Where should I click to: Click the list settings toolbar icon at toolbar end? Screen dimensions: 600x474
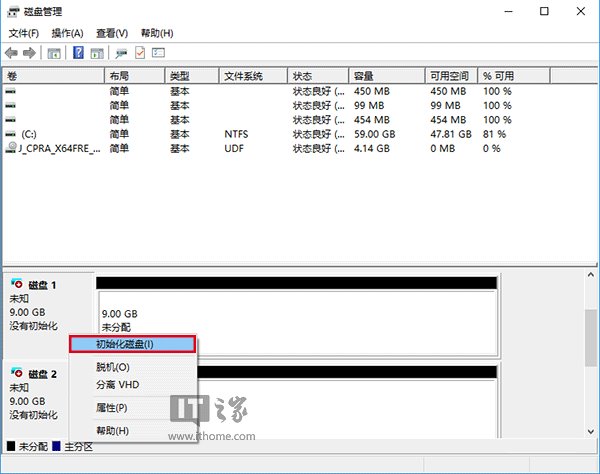tap(158, 53)
